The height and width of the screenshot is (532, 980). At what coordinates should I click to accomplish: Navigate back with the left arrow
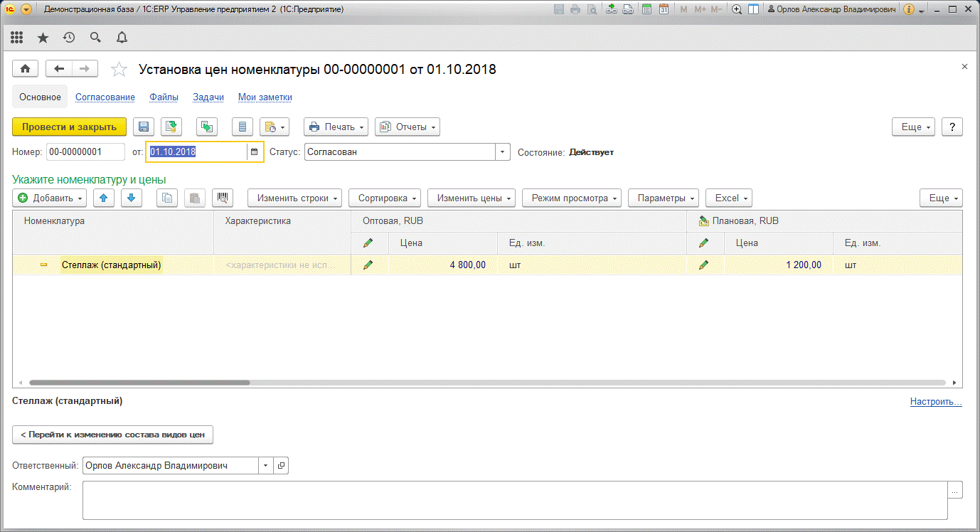click(59, 68)
